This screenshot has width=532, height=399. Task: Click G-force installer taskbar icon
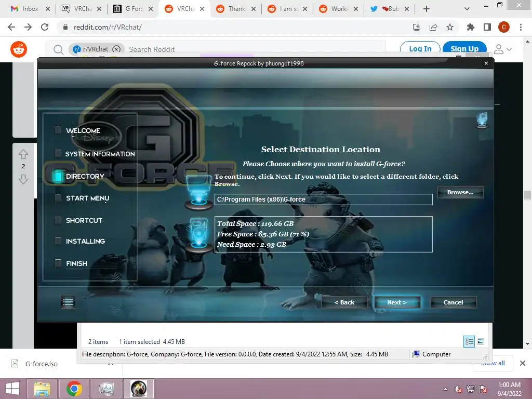pos(138,389)
